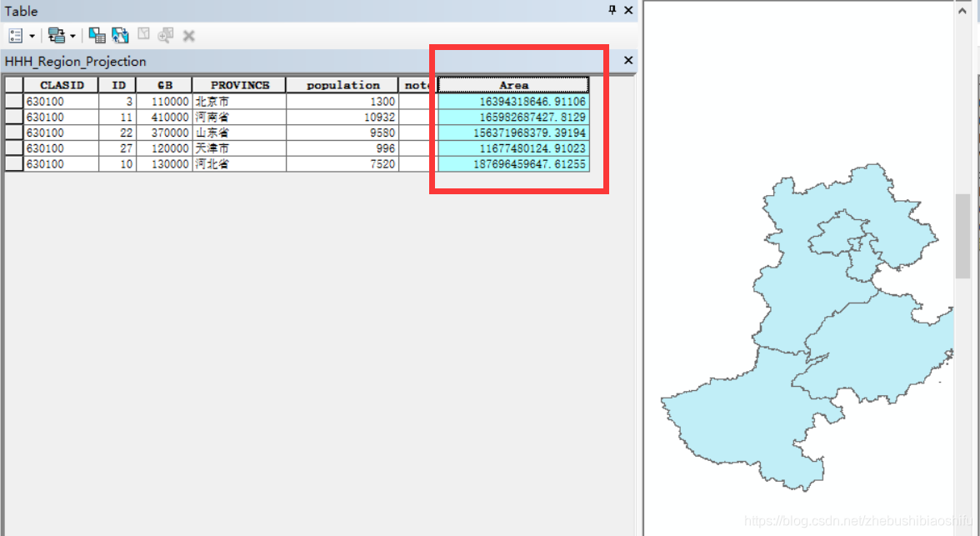Click the GB column header
Image resolution: width=980 pixels, height=536 pixels.
coord(164,85)
